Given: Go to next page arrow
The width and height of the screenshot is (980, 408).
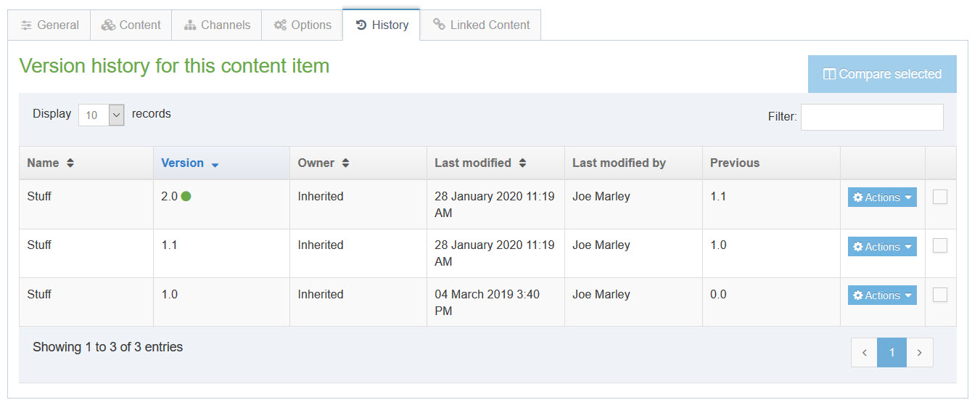Looking at the screenshot, I should click(920, 353).
